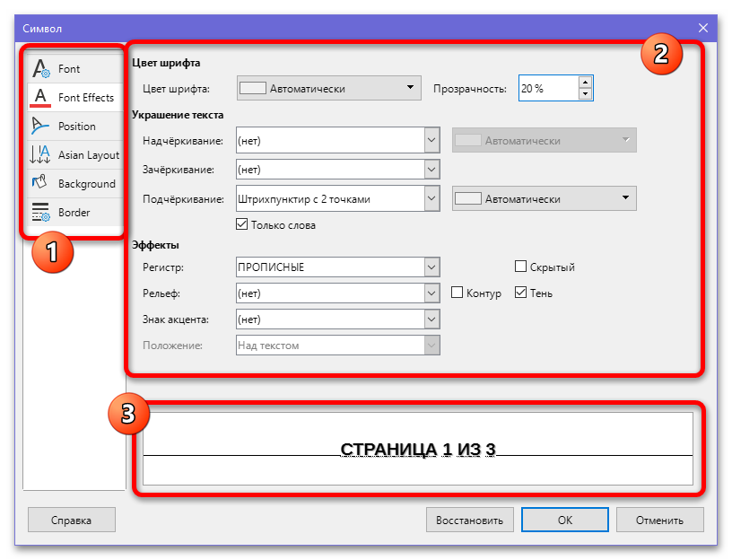This screenshot has width=732, height=560.
Task: Click the font color swatch preview
Action: coord(253,88)
